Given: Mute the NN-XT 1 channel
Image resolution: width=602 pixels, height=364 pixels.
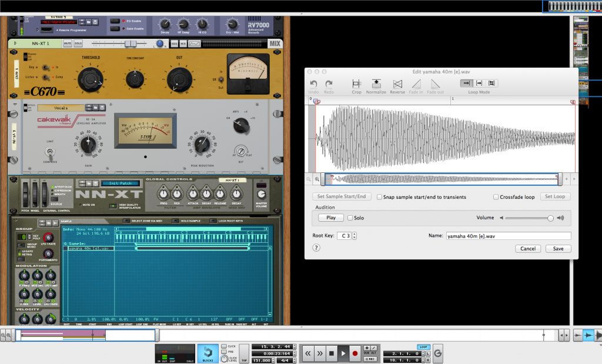Looking at the screenshot, I should (68, 44).
